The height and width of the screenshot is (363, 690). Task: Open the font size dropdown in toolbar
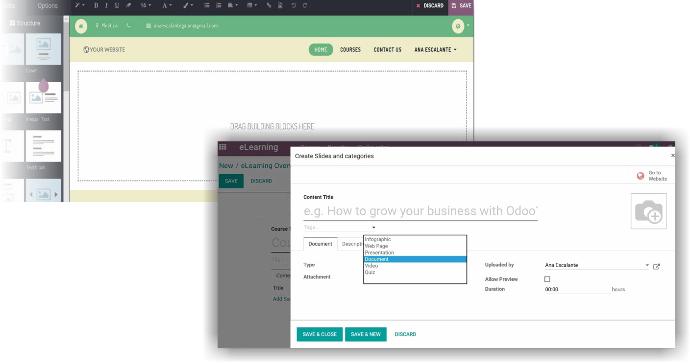[x=146, y=5]
